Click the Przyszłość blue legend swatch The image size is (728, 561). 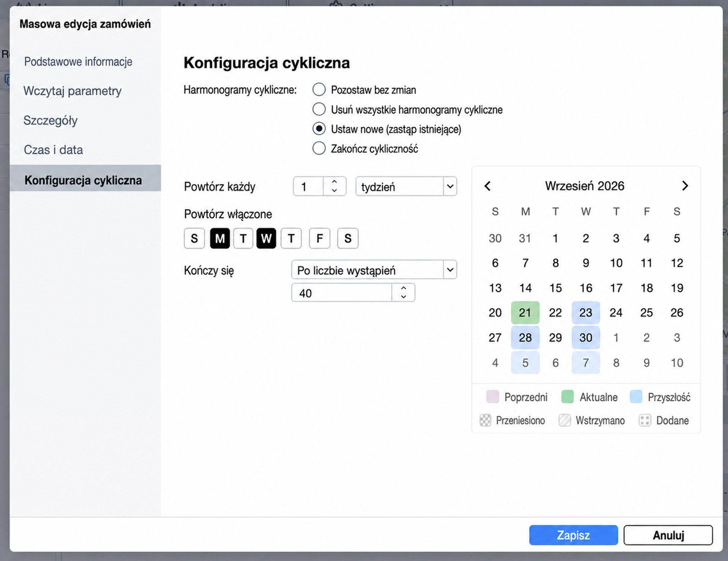tap(636, 397)
